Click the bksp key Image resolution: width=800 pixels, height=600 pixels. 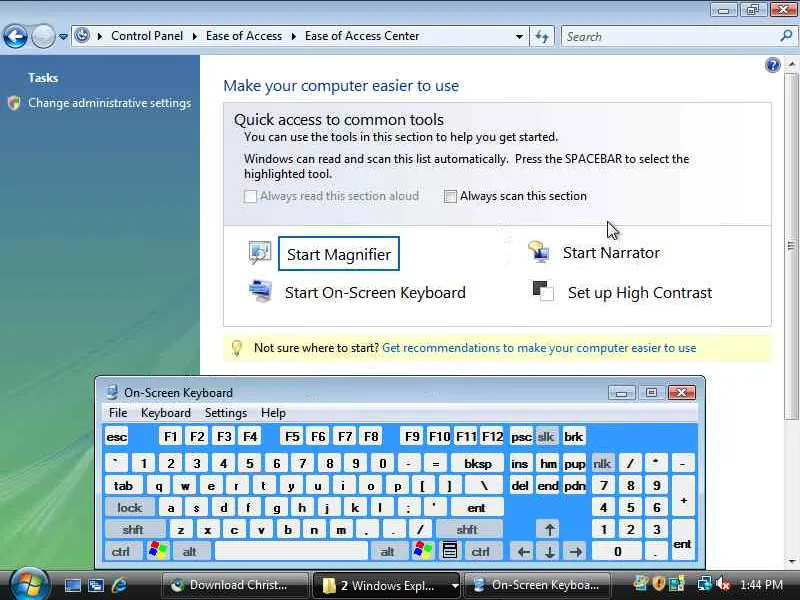[x=478, y=464]
